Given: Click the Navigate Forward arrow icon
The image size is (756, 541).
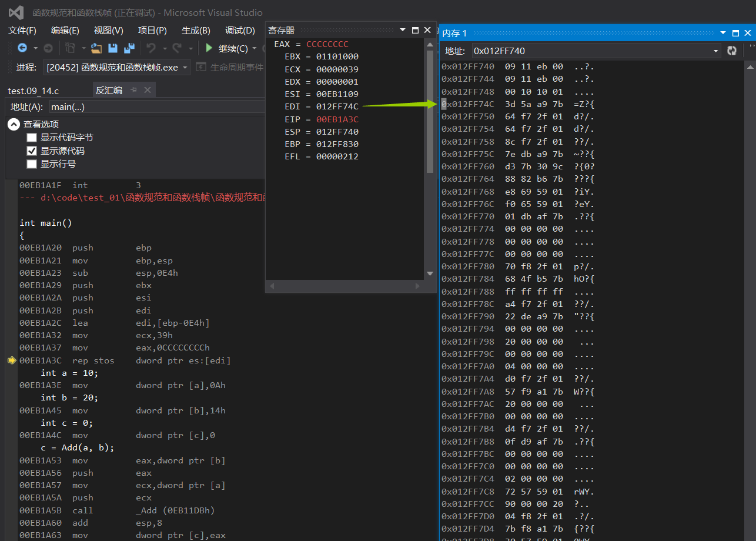Looking at the screenshot, I should (48, 48).
